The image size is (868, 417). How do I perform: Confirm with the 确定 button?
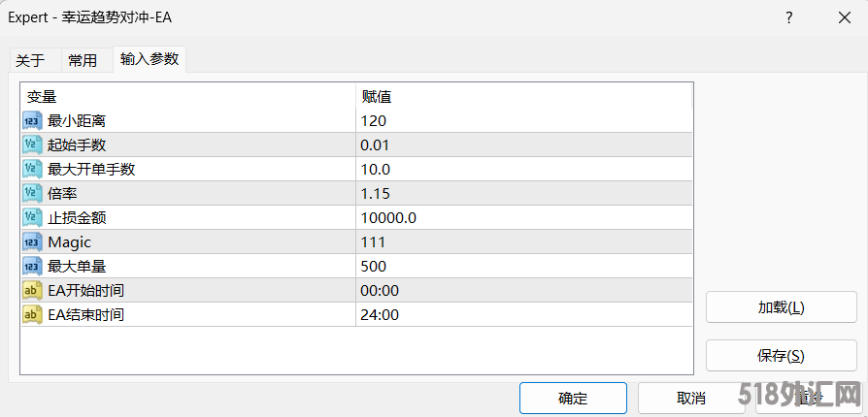[x=573, y=398]
